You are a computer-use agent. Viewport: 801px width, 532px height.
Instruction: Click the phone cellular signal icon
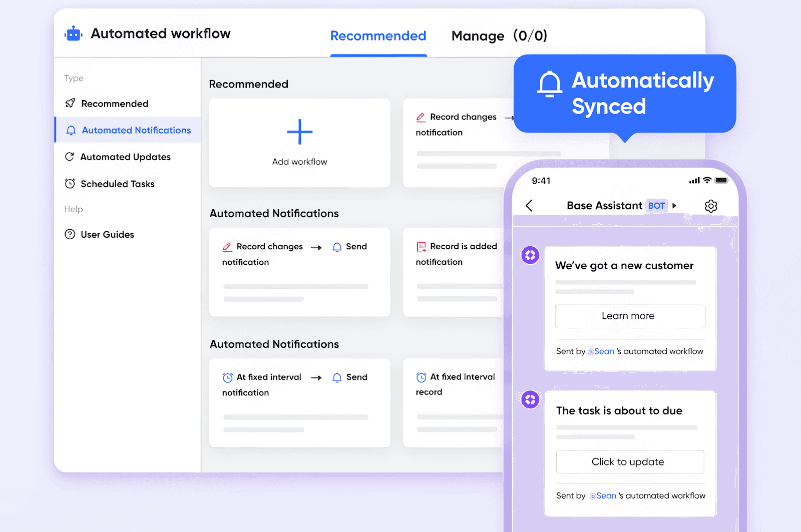(694, 181)
